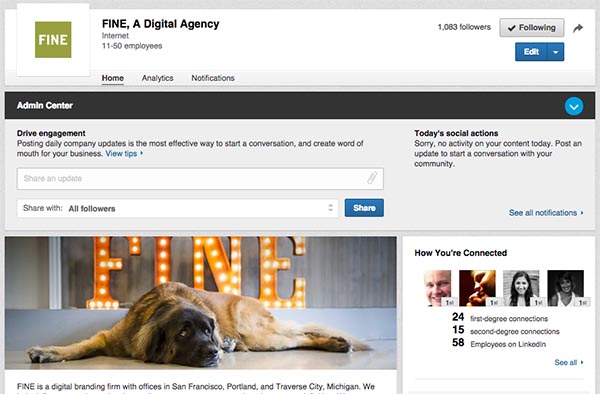Open the Edit dropdown arrow
The width and height of the screenshot is (600, 394).
(556, 52)
